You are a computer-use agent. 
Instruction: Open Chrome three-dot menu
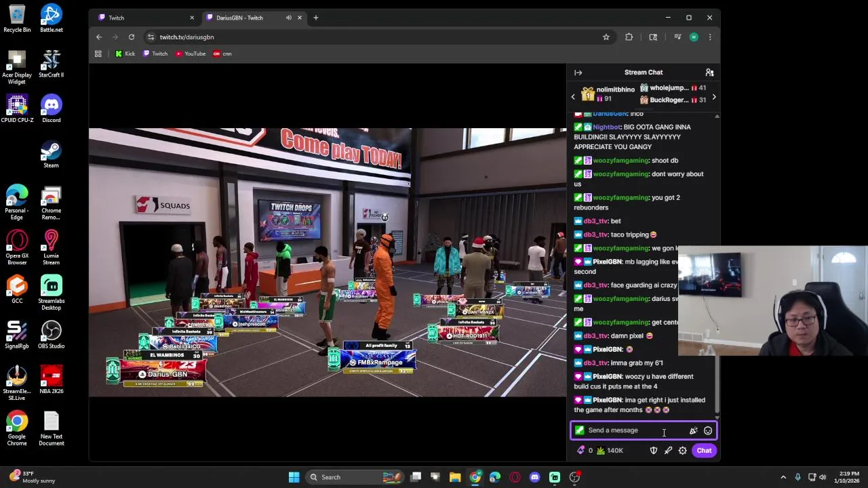tap(710, 37)
